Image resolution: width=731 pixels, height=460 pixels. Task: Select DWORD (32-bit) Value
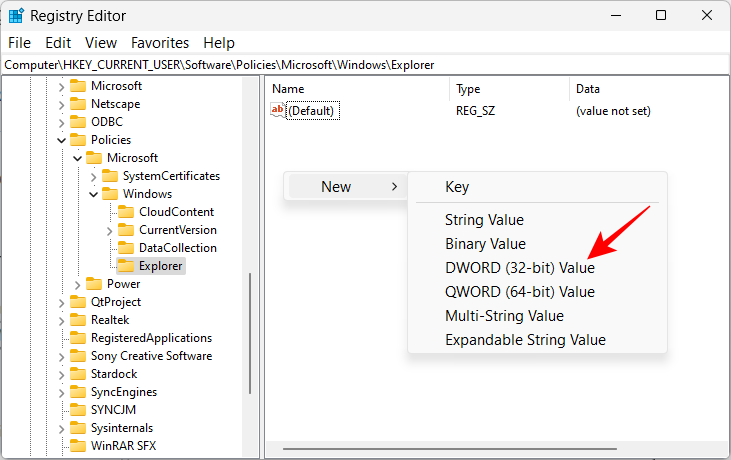coord(519,268)
